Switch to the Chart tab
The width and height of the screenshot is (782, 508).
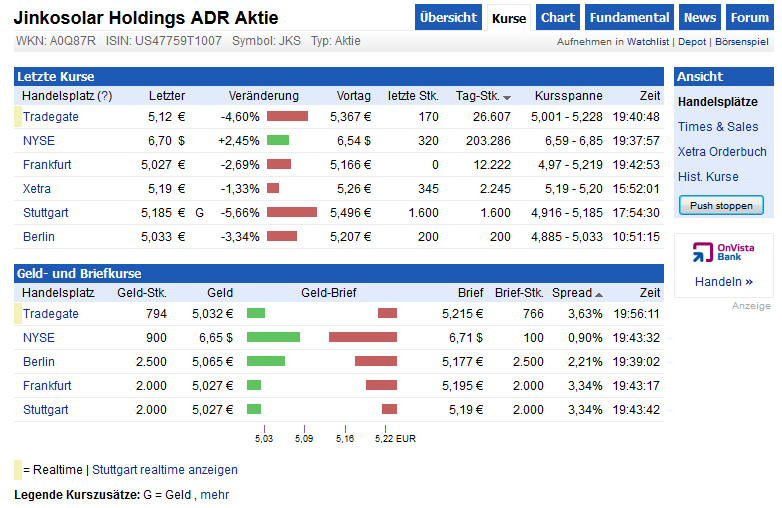point(558,18)
